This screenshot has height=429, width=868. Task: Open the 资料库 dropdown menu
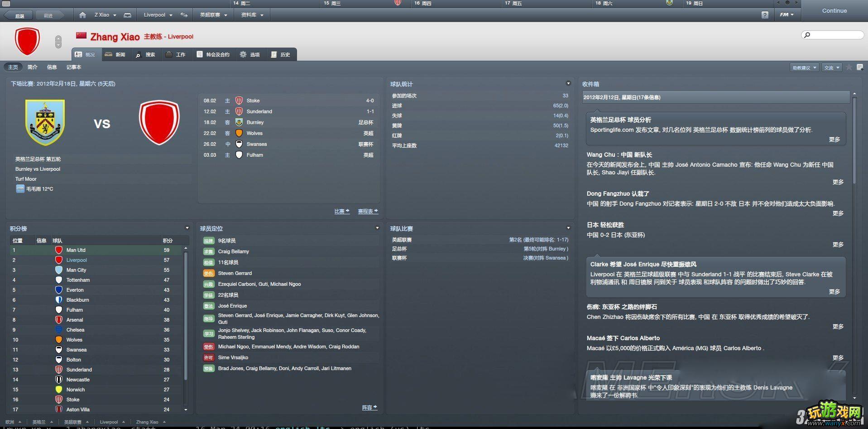(252, 15)
